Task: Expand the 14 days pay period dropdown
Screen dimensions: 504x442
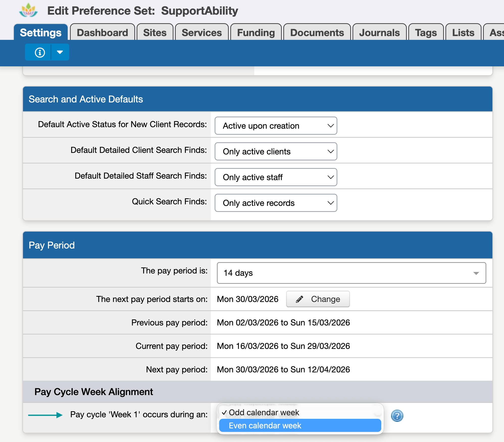Action: point(351,273)
